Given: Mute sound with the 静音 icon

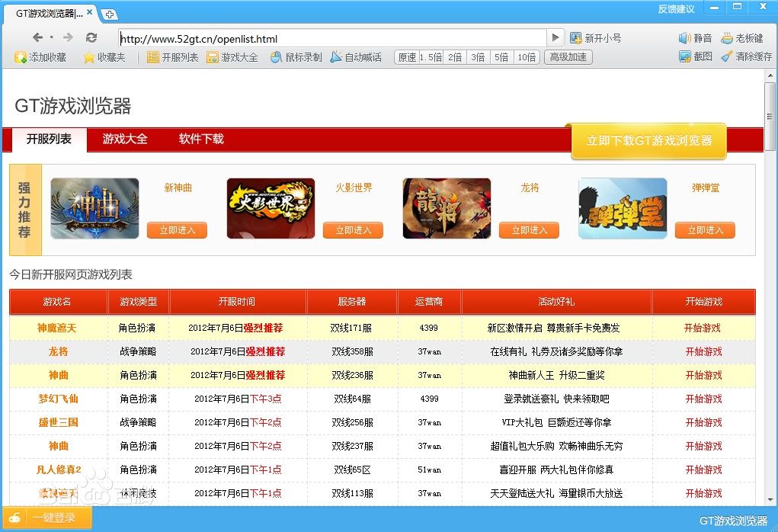Looking at the screenshot, I should pyautogui.click(x=696, y=37).
